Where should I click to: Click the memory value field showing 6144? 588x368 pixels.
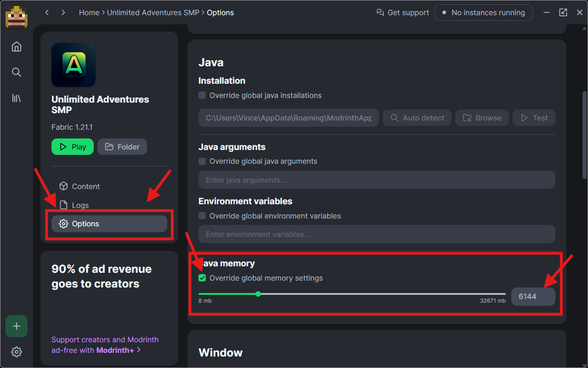tap(534, 297)
